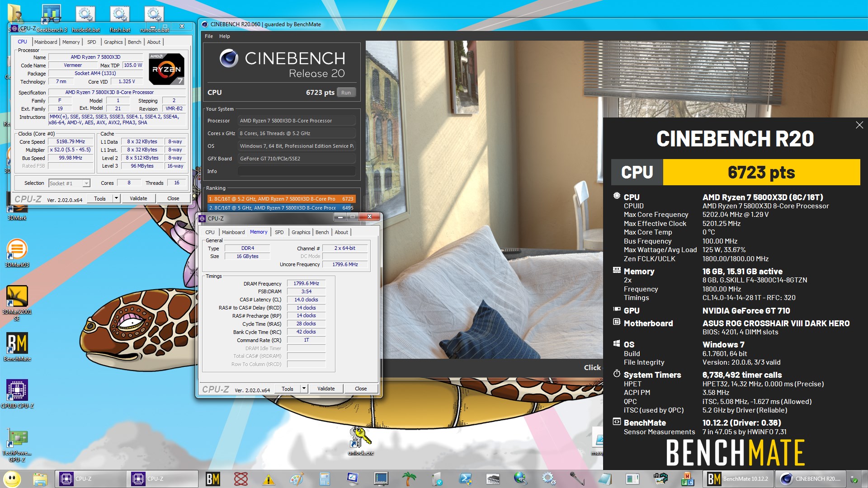Image resolution: width=868 pixels, height=488 pixels.
Task: Click Validate in the top CPU-Z window
Action: click(x=138, y=198)
